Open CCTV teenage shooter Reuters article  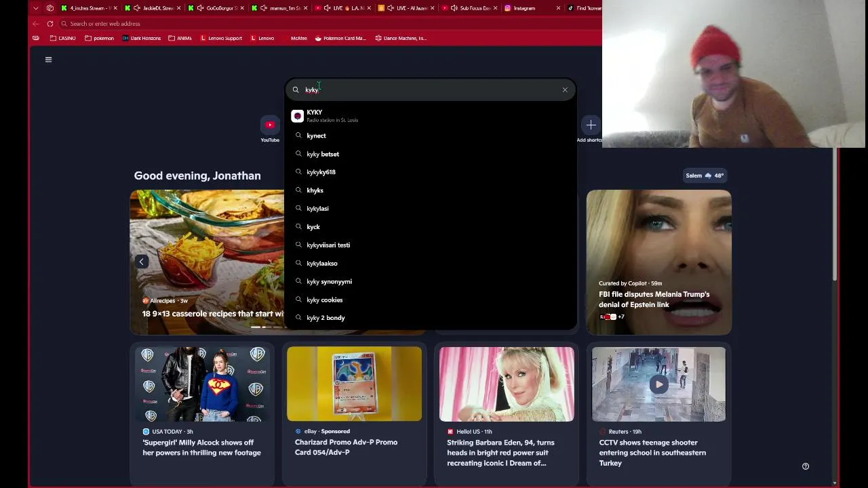point(652,453)
